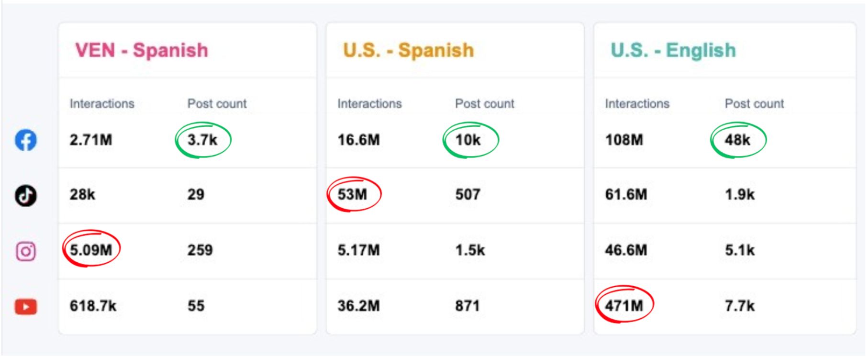Click the Facebook platform icon
The width and height of the screenshot is (868, 358).
(26, 140)
